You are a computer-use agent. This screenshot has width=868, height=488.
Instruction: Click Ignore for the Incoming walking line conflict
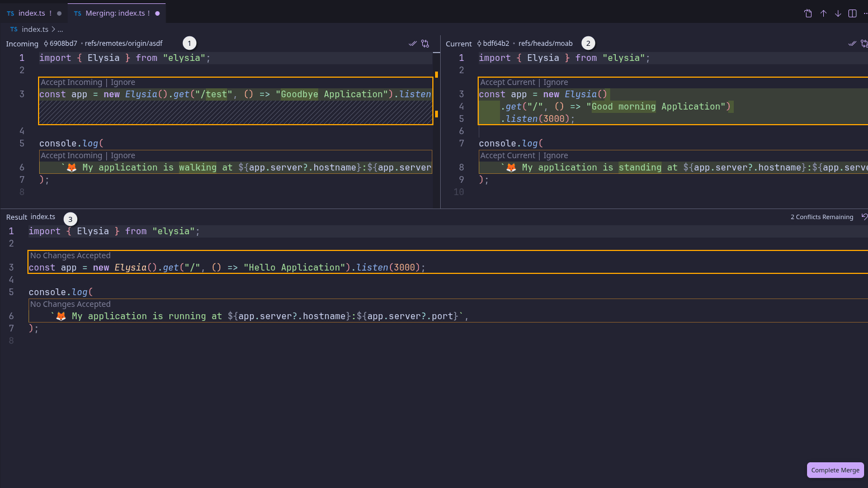(x=123, y=155)
